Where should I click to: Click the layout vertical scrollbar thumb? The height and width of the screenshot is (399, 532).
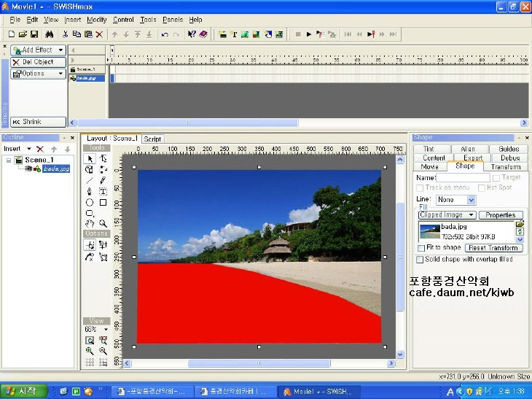click(x=400, y=257)
